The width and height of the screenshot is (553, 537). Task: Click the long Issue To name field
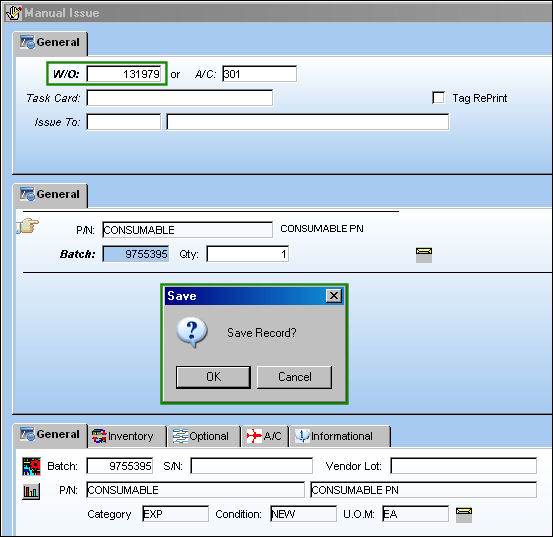(308, 122)
